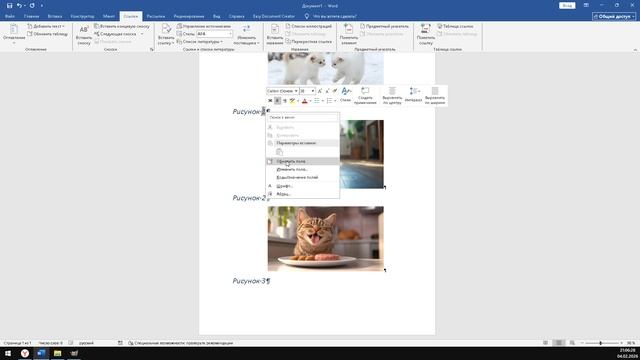The height and width of the screenshot is (360, 640).
Task: Choose Шрифт in context menu
Action: click(x=302, y=186)
